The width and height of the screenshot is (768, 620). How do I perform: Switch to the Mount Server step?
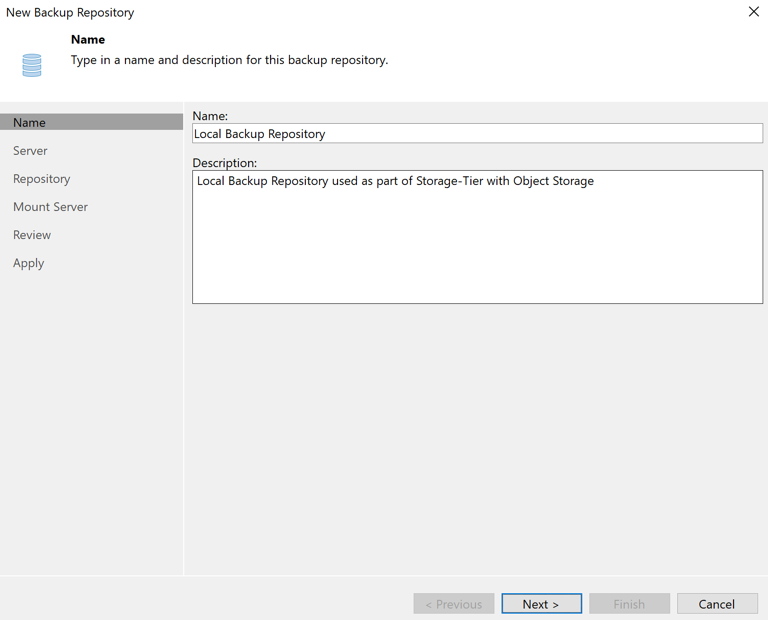[50, 206]
